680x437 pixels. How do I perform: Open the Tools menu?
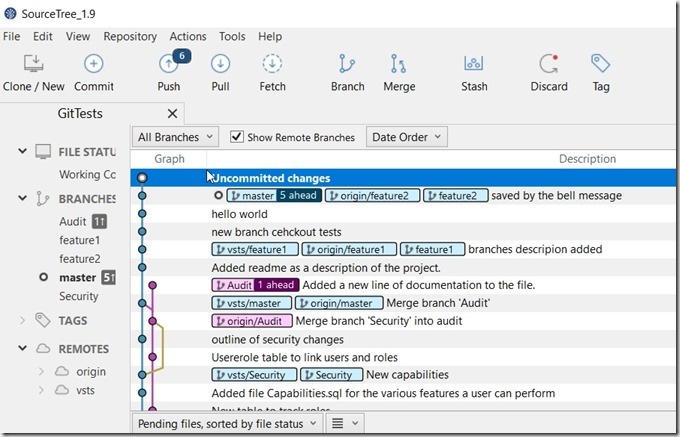[x=232, y=36]
